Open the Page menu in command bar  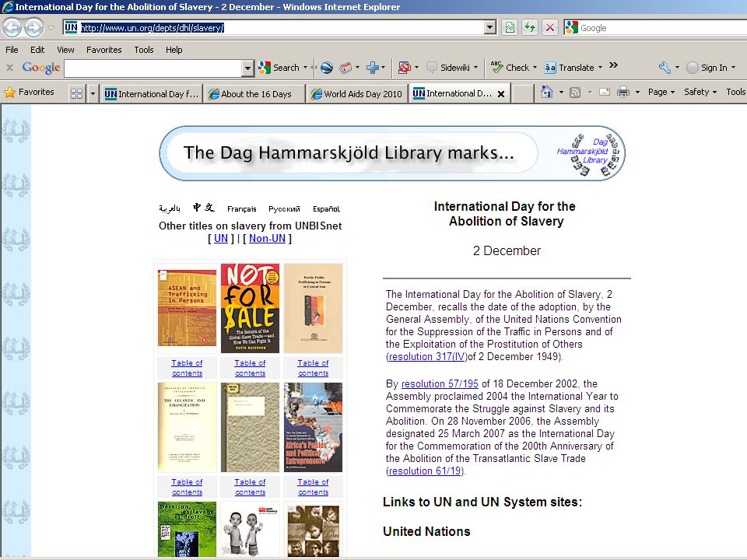[x=661, y=92]
